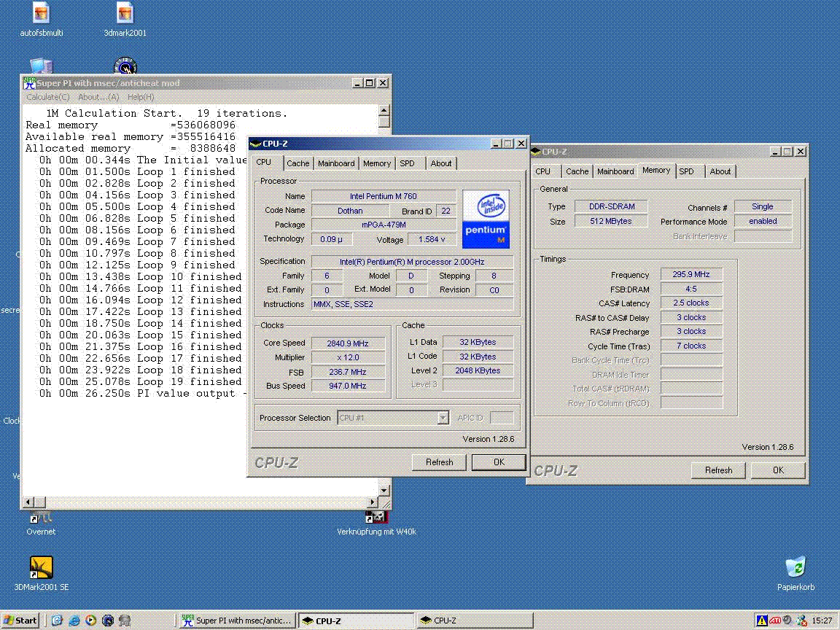Open the Help menu in Super PI
The height and width of the screenshot is (630, 840).
pos(141,97)
